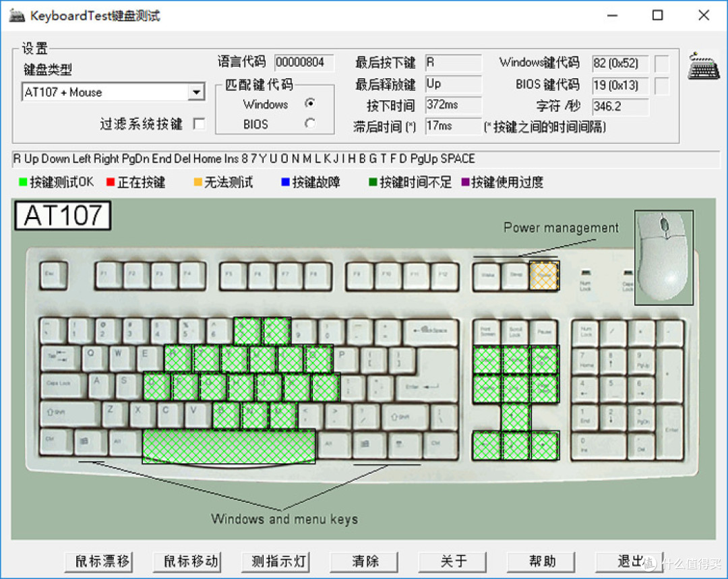Click the last released key field showing Up
This screenshot has width=728, height=579.
pyautogui.click(x=453, y=84)
